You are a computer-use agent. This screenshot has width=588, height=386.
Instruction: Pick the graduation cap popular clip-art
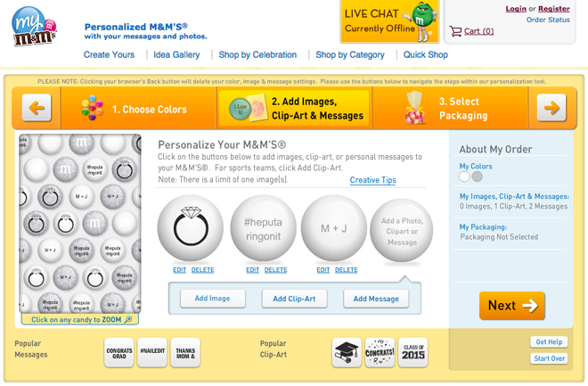pos(347,352)
